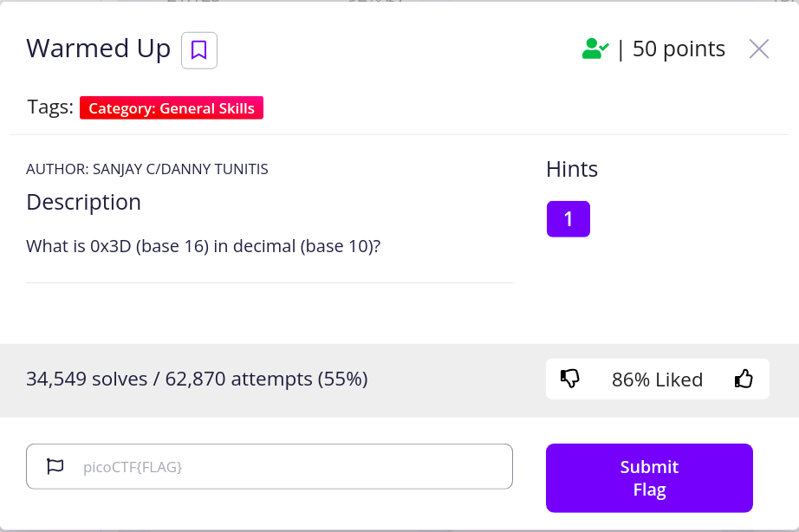Screen dimensions: 799x532
Task: Click the thumbs-up like icon
Action: pos(744,379)
